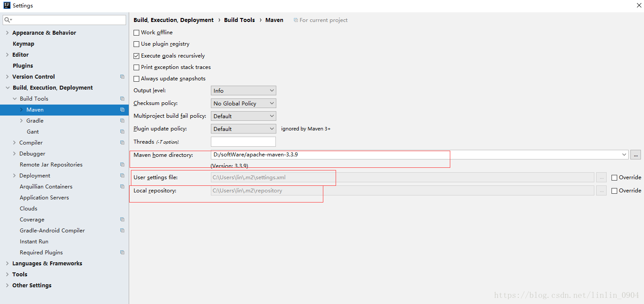Click the project-level icon beside Gradle
Viewport: 644px width, 304px height.
[x=122, y=120]
